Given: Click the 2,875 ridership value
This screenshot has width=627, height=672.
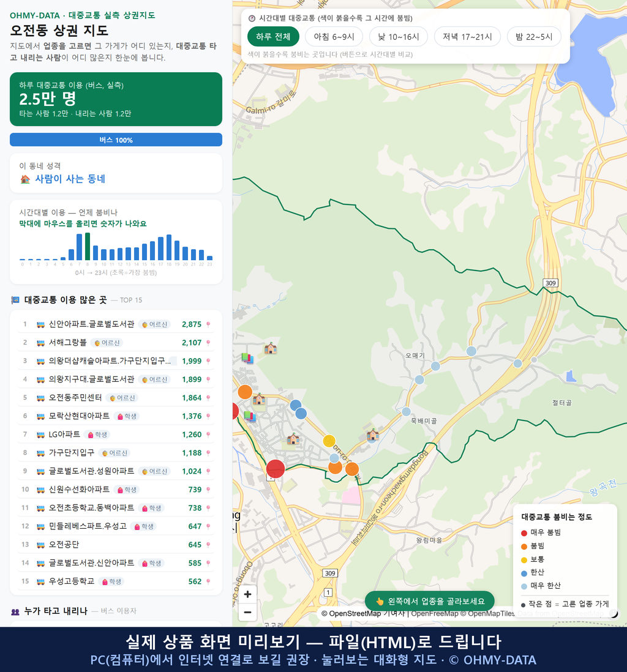Looking at the screenshot, I should tap(192, 324).
